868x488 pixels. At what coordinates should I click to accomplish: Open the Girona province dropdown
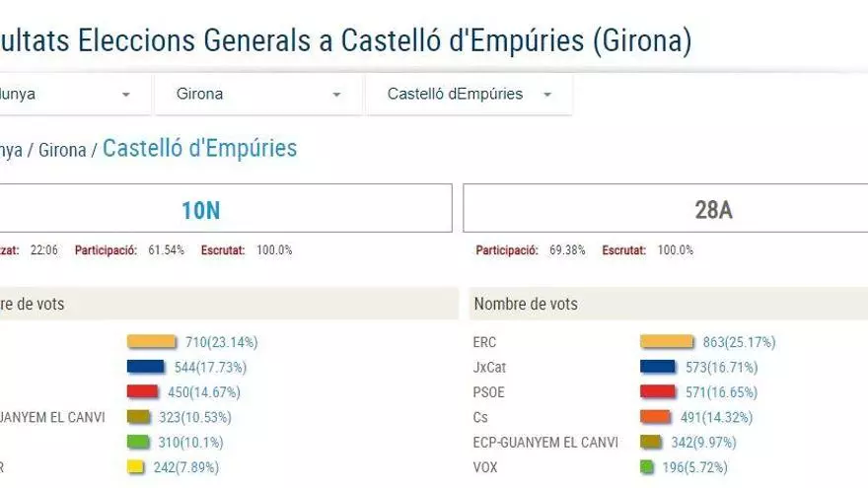point(258,95)
